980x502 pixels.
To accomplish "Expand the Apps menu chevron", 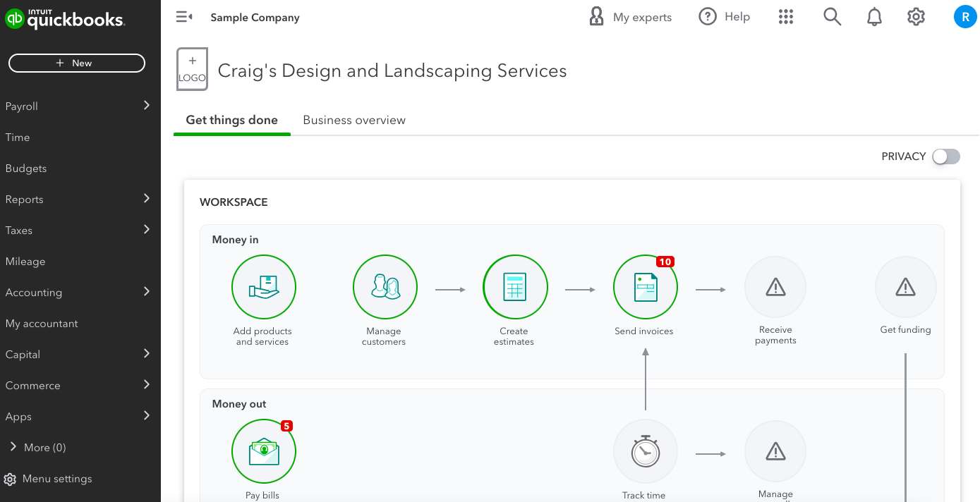I will tap(147, 415).
